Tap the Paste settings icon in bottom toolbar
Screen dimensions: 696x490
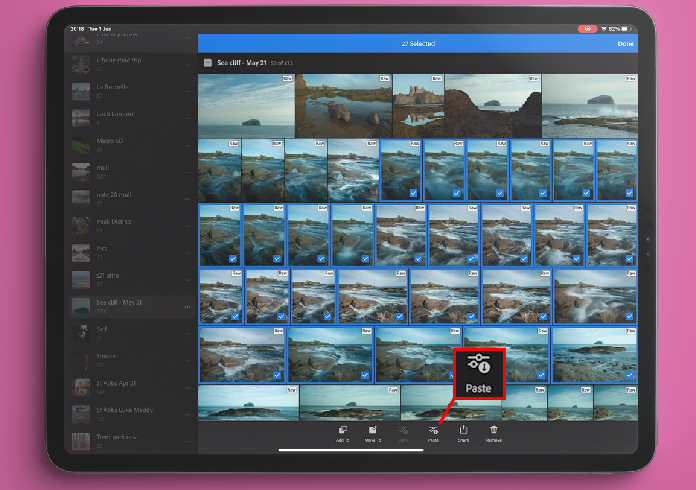(433, 430)
